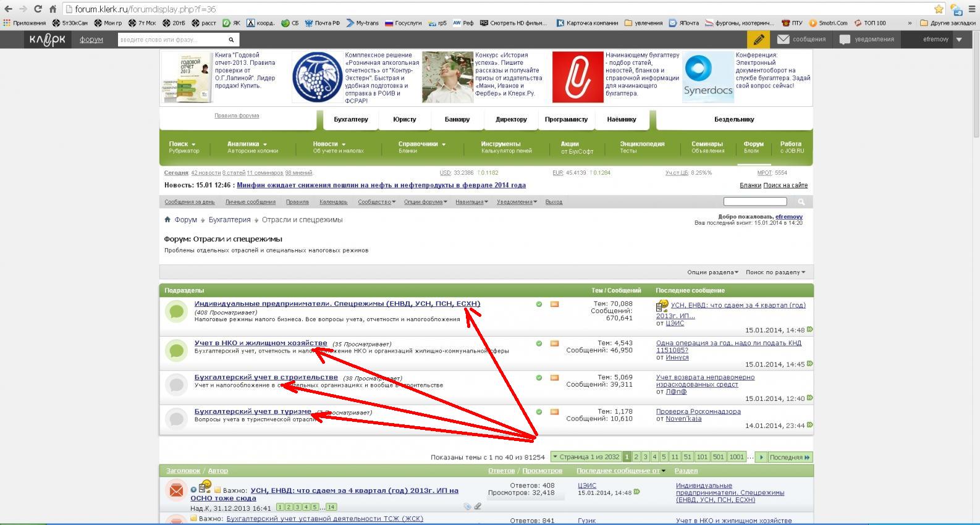The width and height of the screenshot is (980, 525).
Task: Click the search magnifier in Klerk header
Action: click(231, 40)
